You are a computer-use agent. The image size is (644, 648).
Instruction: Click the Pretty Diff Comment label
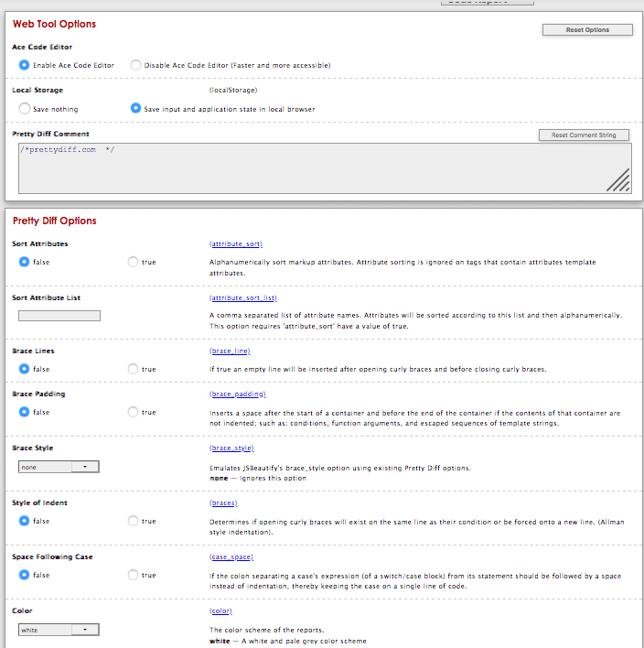pyautogui.click(x=50, y=134)
